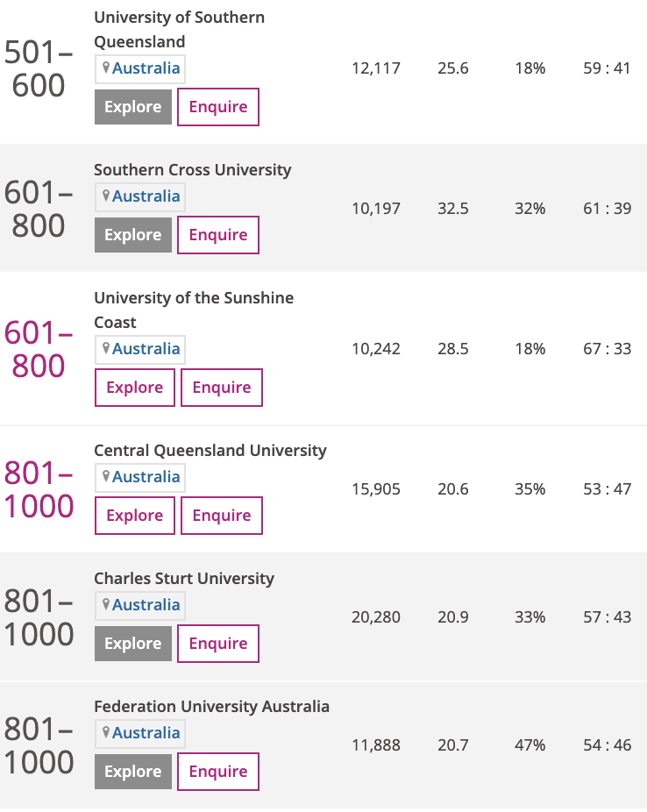Click location pin icon under Central Queensland
The image size is (647, 812).
tap(106, 477)
